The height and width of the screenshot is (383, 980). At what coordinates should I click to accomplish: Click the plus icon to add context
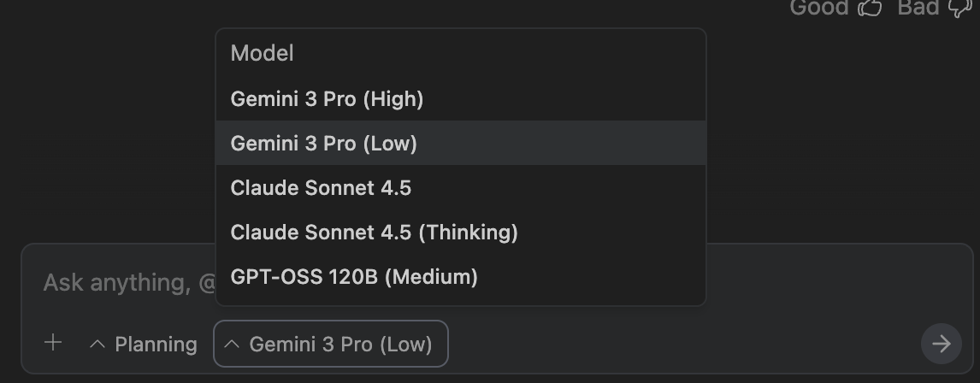point(53,343)
